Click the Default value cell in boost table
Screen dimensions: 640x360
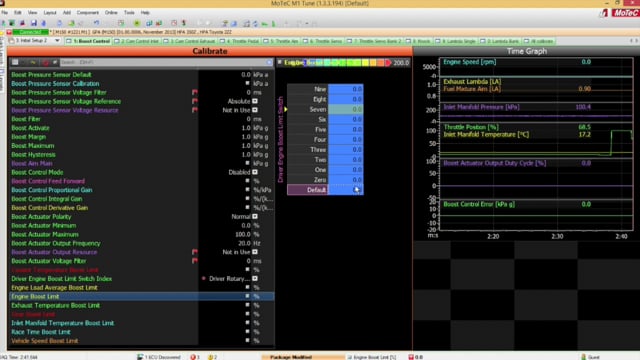pos(346,190)
